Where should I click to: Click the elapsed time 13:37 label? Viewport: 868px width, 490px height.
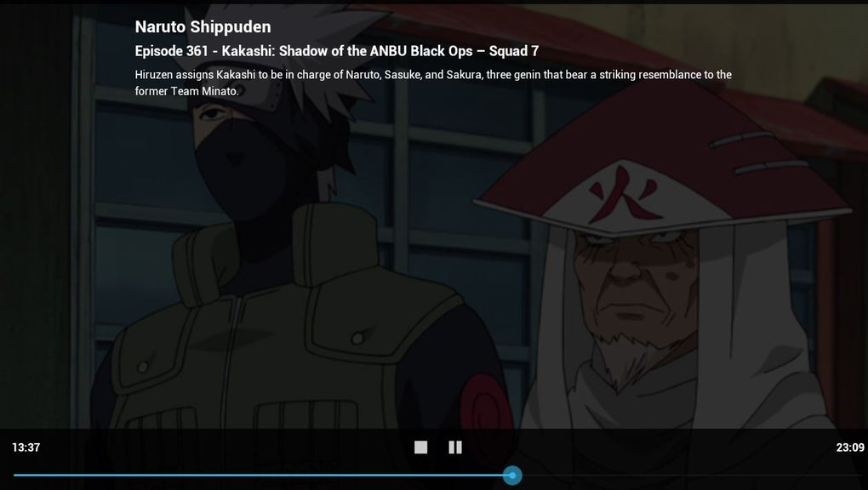pyautogui.click(x=26, y=447)
